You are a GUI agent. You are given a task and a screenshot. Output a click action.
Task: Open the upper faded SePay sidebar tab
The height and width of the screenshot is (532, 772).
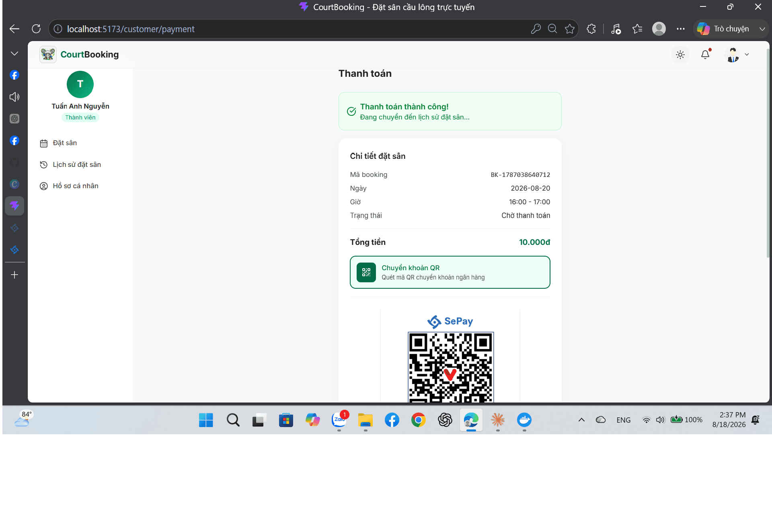coord(14,228)
